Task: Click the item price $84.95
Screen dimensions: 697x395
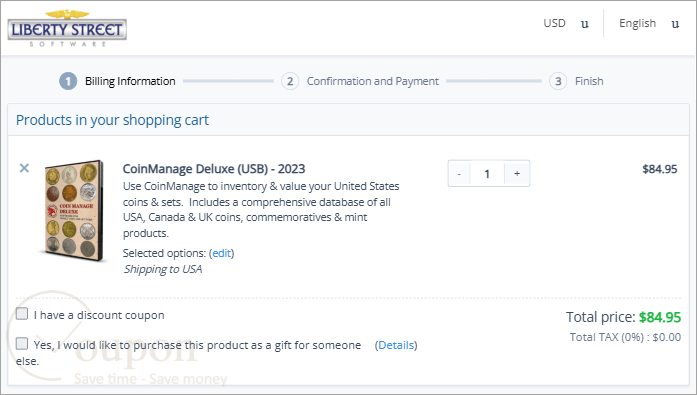Action: [x=660, y=169]
